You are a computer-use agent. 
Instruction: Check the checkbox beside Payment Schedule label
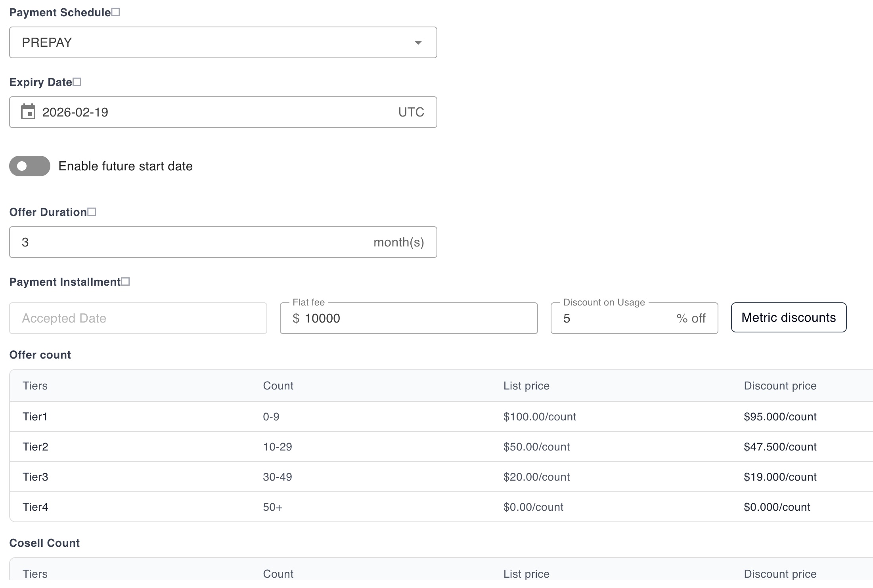point(115,11)
